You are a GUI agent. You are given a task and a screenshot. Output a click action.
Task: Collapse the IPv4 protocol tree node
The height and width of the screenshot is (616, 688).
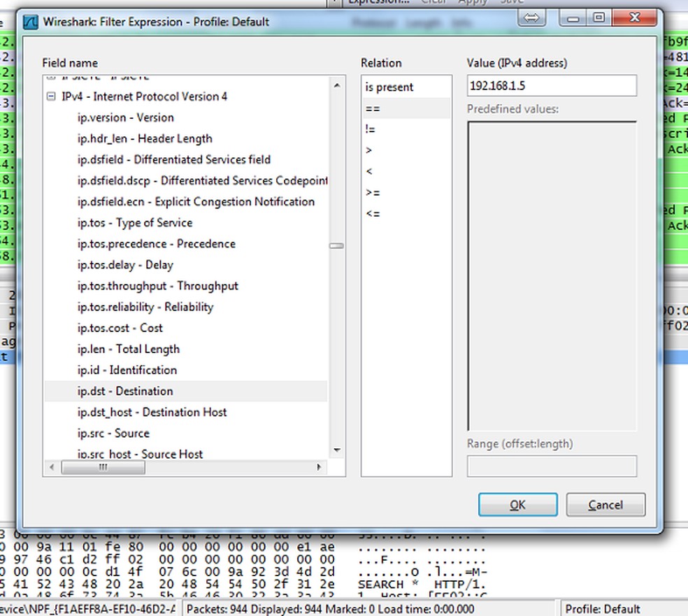[51, 96]
